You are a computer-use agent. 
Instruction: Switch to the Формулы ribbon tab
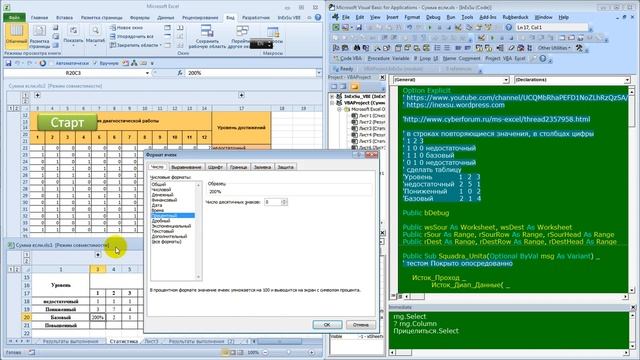pos(140,18)
